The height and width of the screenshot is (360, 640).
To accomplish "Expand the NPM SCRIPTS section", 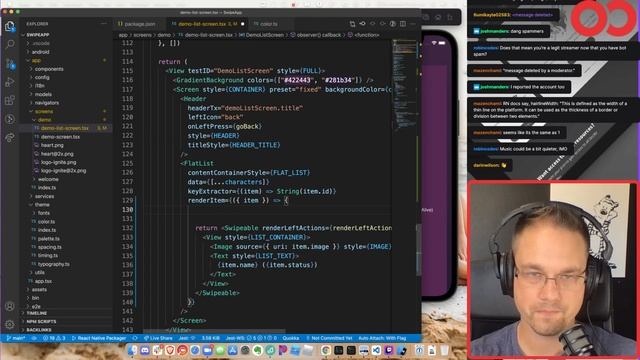I will [41, 322].
